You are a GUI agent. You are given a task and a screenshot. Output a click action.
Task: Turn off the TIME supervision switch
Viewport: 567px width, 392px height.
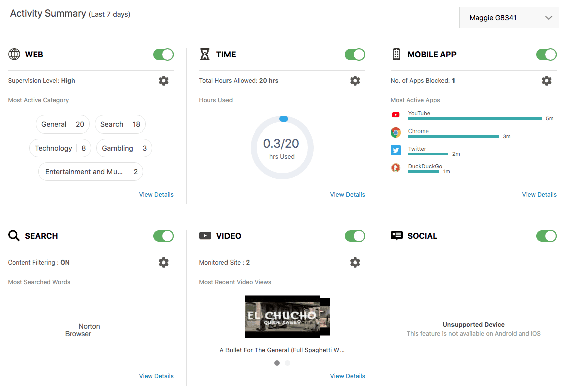[355, 54]
